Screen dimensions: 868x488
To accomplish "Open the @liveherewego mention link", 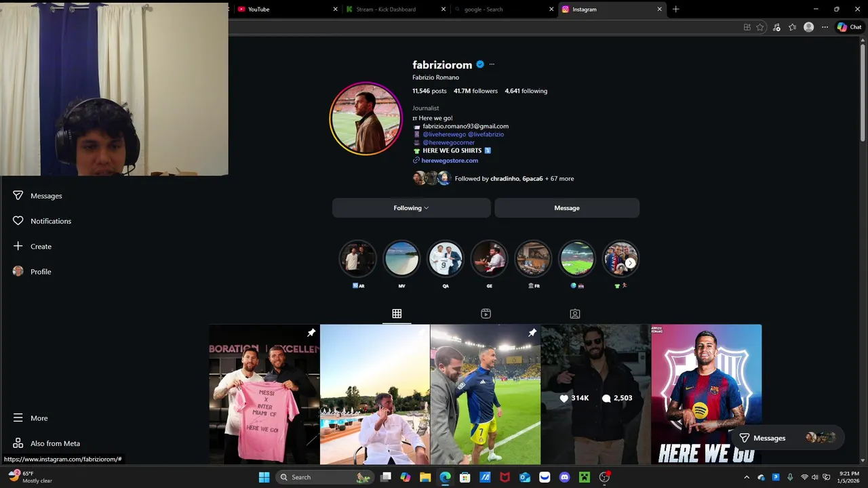I will click(x=444, y=134).
